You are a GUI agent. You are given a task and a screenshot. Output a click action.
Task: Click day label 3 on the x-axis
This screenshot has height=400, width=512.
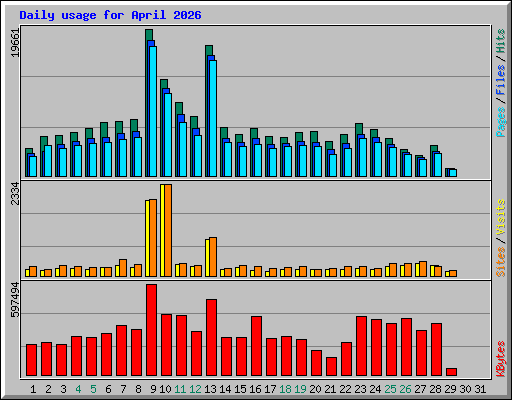(63, 389)
